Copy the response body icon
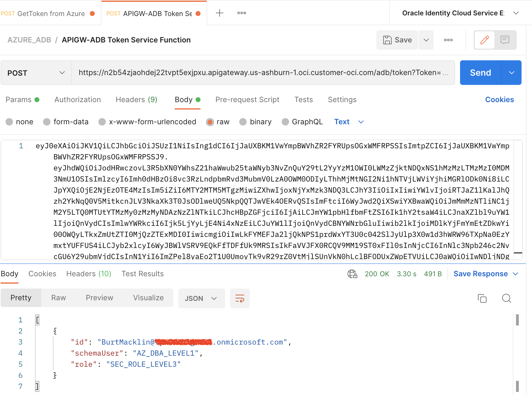Screen dimensions: 532x395 (x=482, y=298)
